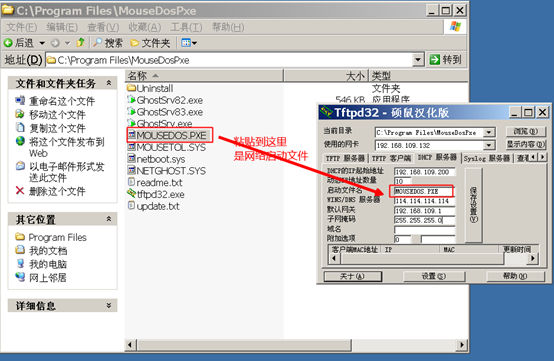The image size is (554, 361).
Task: Expand the 详细信息 panel
Action: (x=109, y=306)
